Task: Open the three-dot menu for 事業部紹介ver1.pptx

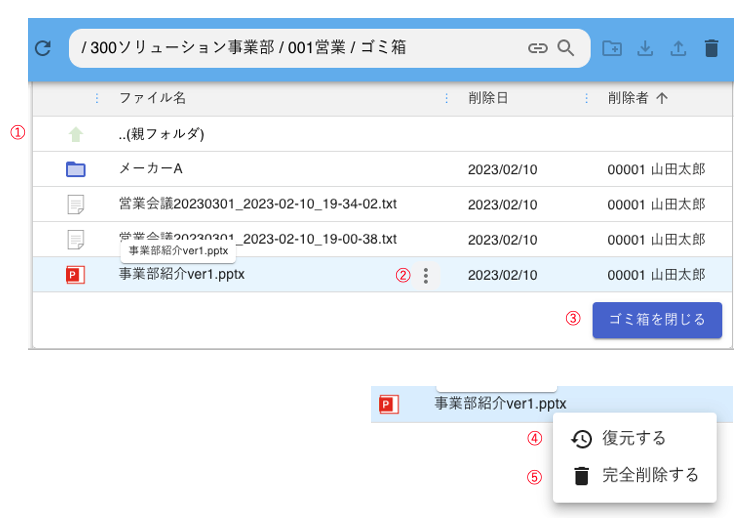Action: coord(427,276)
